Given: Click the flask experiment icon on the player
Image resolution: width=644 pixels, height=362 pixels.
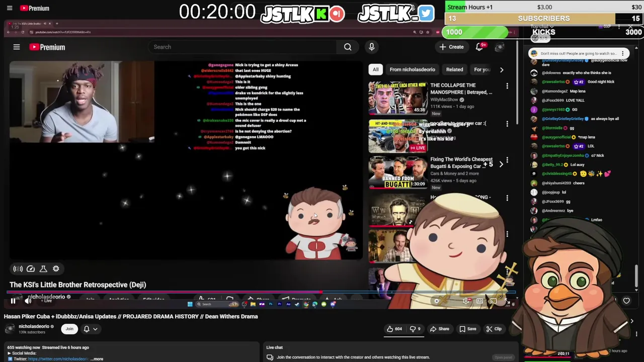Looking at the screenshot, I should (43, 269).
